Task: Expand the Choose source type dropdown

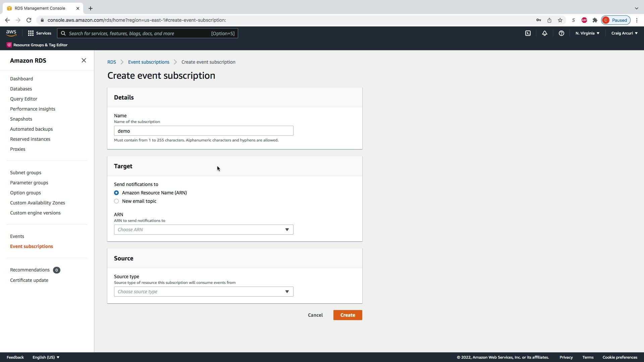Action: 204,292
